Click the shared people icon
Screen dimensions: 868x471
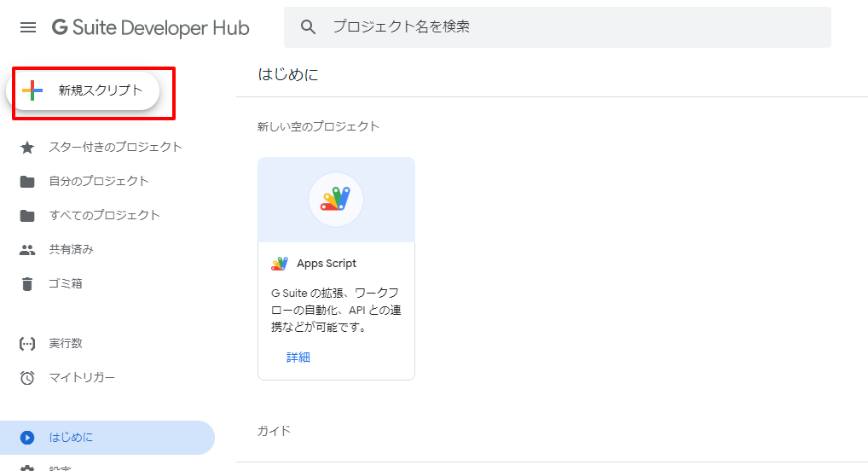pyautogui.click(x=27, y=250)
